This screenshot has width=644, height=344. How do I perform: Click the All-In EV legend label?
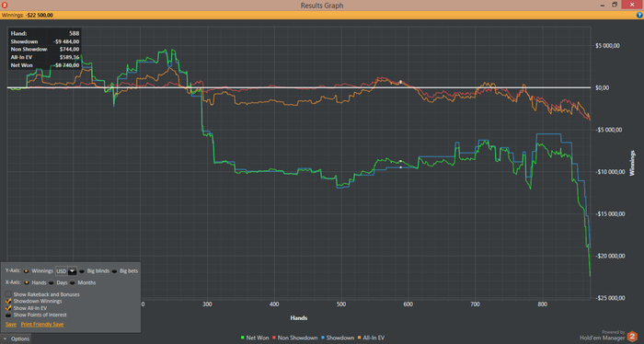pyautogui.click(x=374, y=338)
